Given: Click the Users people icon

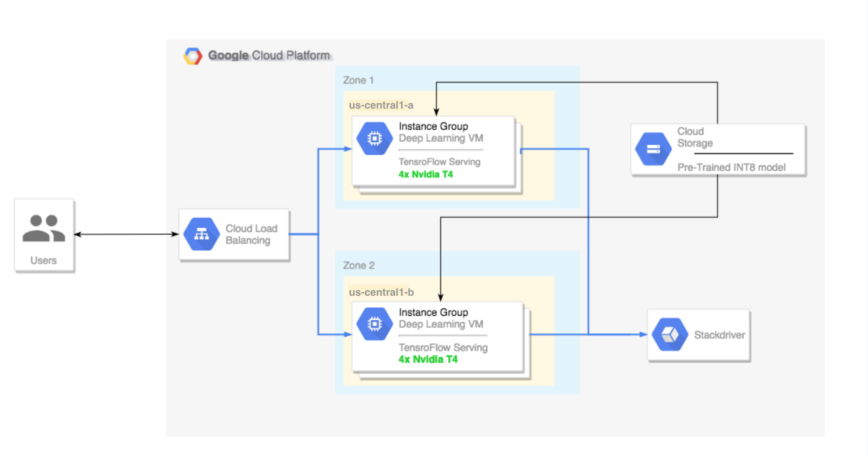Looking at the screenshot, I should click(44, 228).
